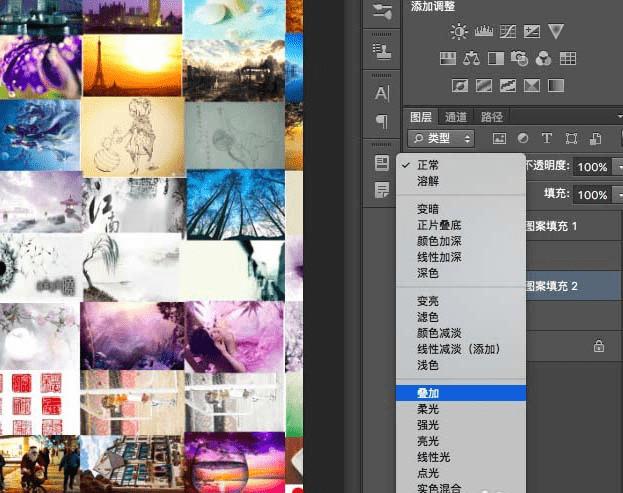Image resolution: width=623 pixels, height=493 pixels.
Task: Click the 江南 calligraphy tile on canvas
Action: (x=134, y=205)
